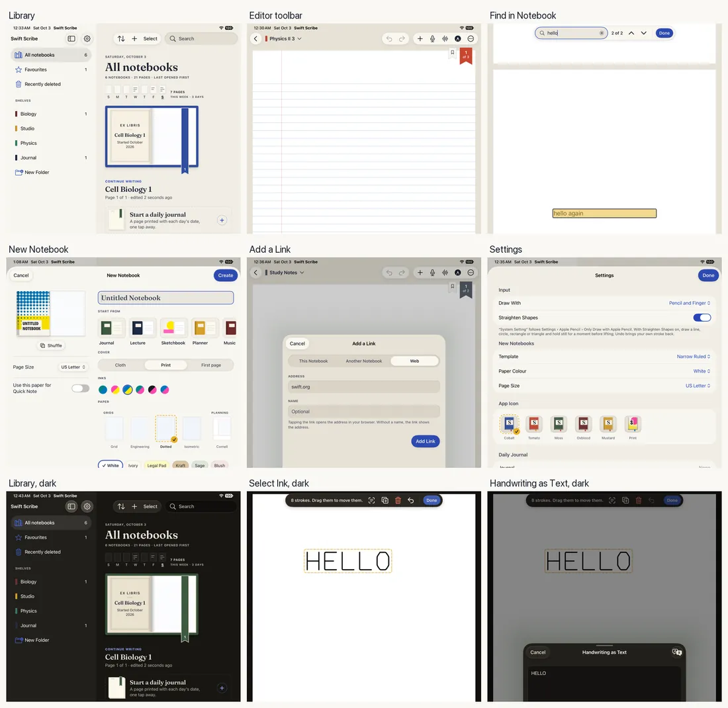Image resolution: width=728 pixels, height=708 pixels.
Task: Jump to previous match in Find in Notebook
Action: 631,33
